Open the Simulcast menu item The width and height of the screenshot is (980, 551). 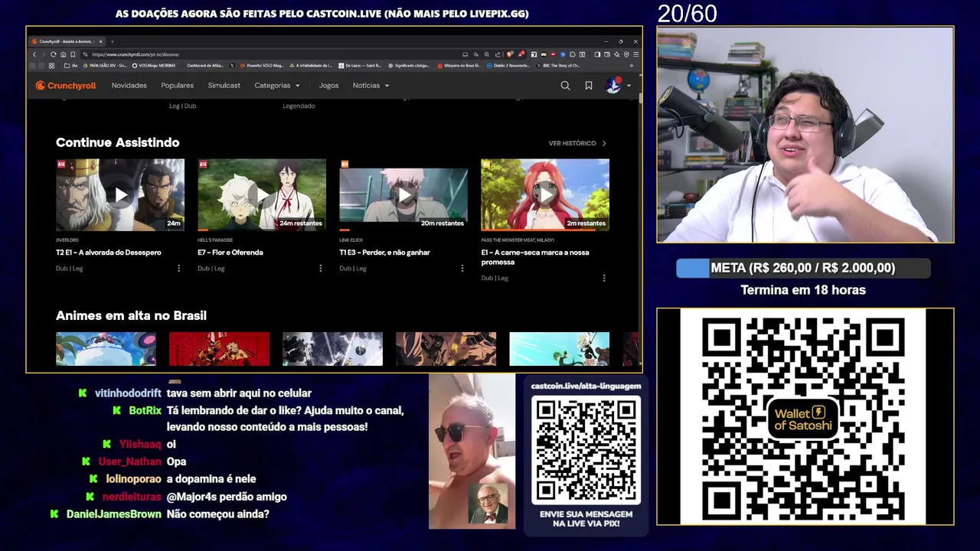[x=224, y=86]
